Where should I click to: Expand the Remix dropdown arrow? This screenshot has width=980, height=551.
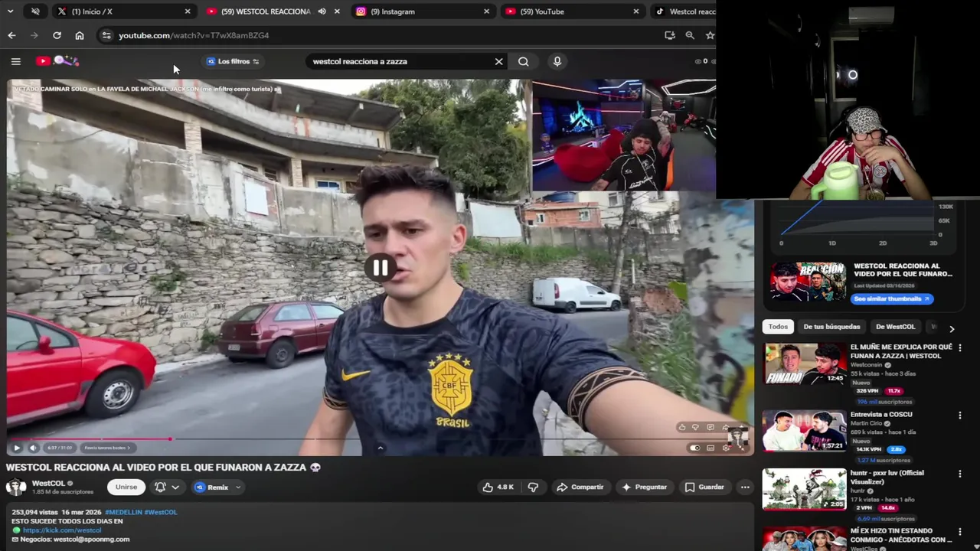click(238, 487)
